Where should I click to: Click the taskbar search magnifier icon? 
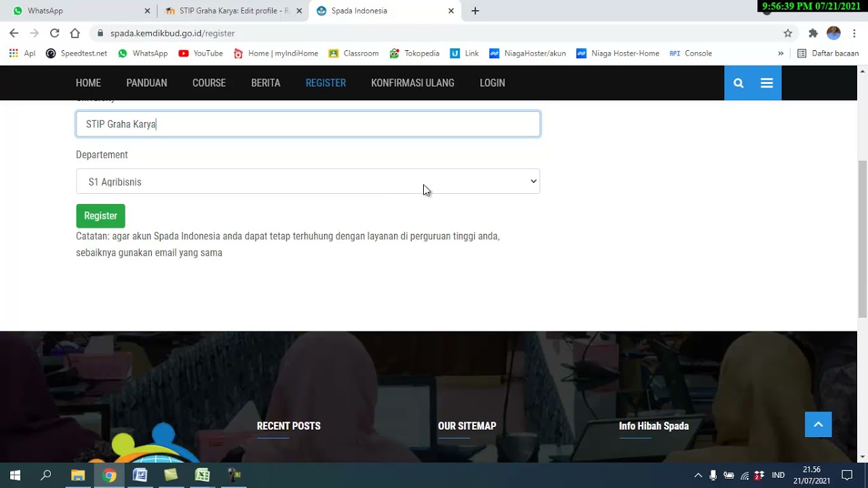click(46, 475)
